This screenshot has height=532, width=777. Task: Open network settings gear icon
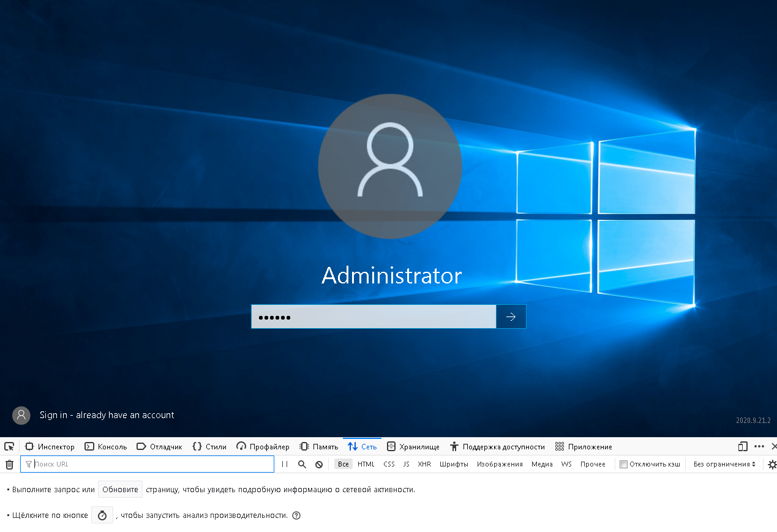pos(772,465)
